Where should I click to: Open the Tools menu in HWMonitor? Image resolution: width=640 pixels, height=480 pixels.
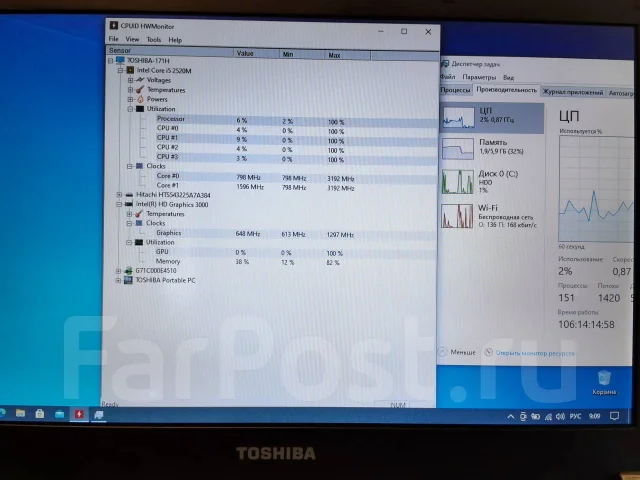coord(154,40)
